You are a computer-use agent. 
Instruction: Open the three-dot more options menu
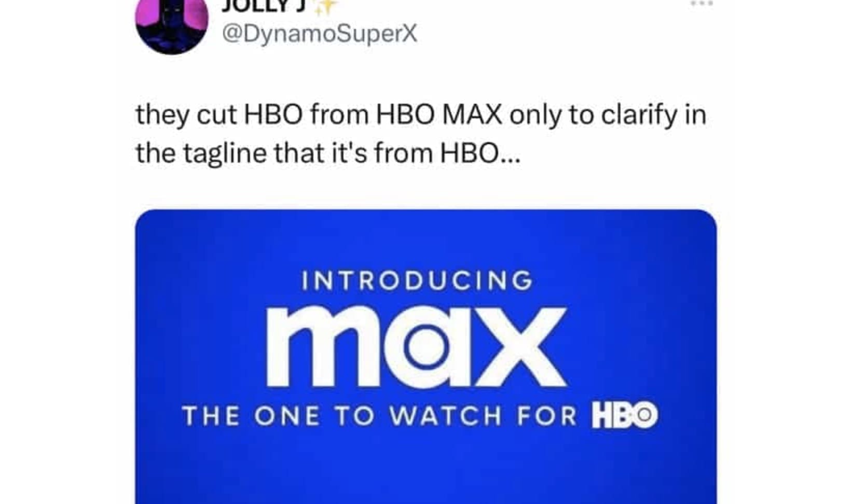pos(702,3)
